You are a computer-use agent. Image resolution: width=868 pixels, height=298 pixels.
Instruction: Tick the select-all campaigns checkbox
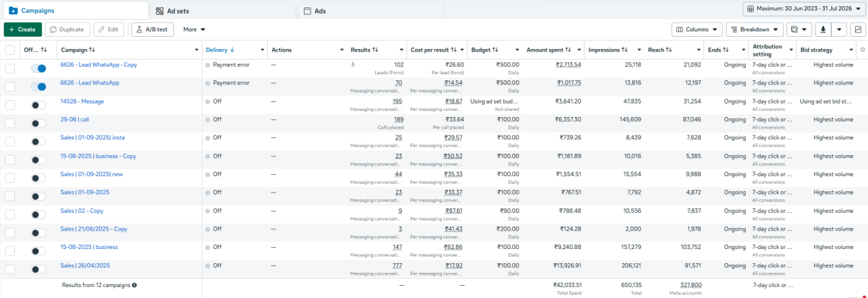coord(10,50)
